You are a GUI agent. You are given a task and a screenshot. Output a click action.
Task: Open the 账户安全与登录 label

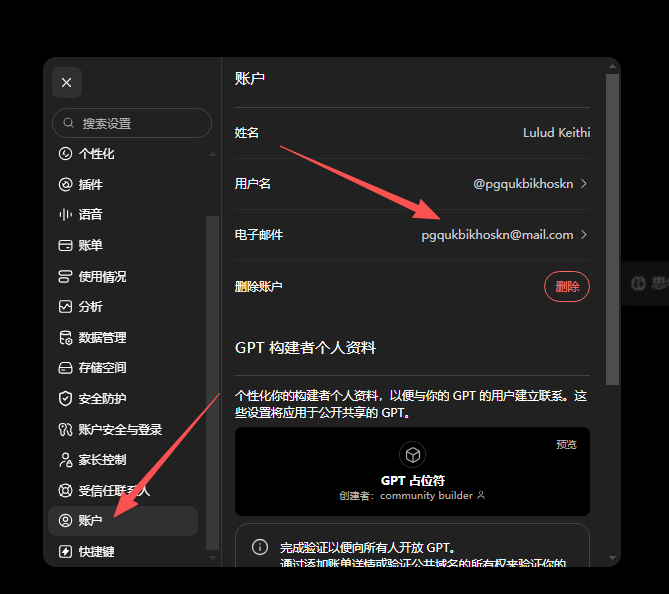coord(120,429)
